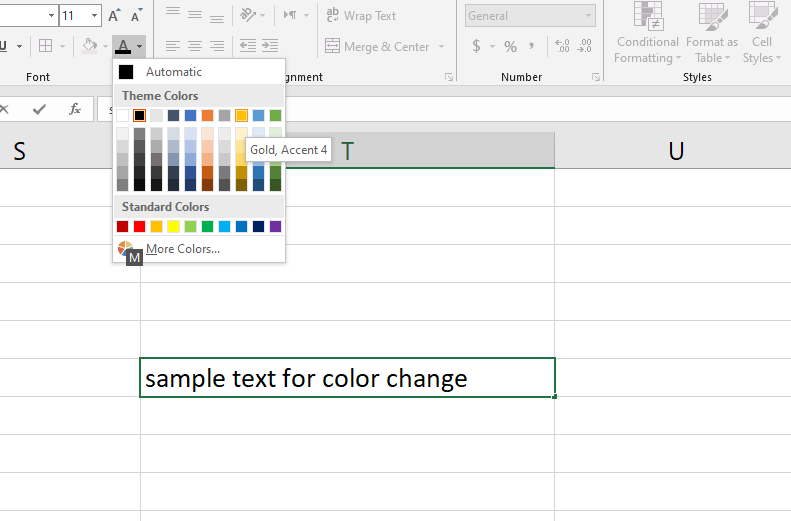This screenshot has height=521, width=791.
Task: Click the Orientation text angle icon
Action: [x=248, y=15]
